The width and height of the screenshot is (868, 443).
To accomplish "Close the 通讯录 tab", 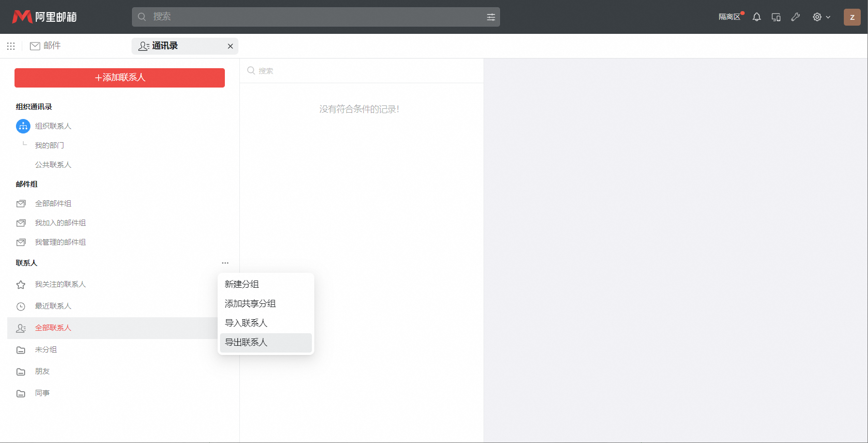I will point(230,46).
